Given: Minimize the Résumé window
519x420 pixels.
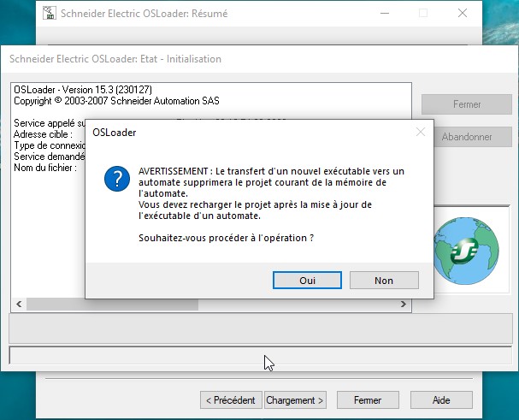Looking at the screenshot, I should pyautogui.click(x=385, y=13).
